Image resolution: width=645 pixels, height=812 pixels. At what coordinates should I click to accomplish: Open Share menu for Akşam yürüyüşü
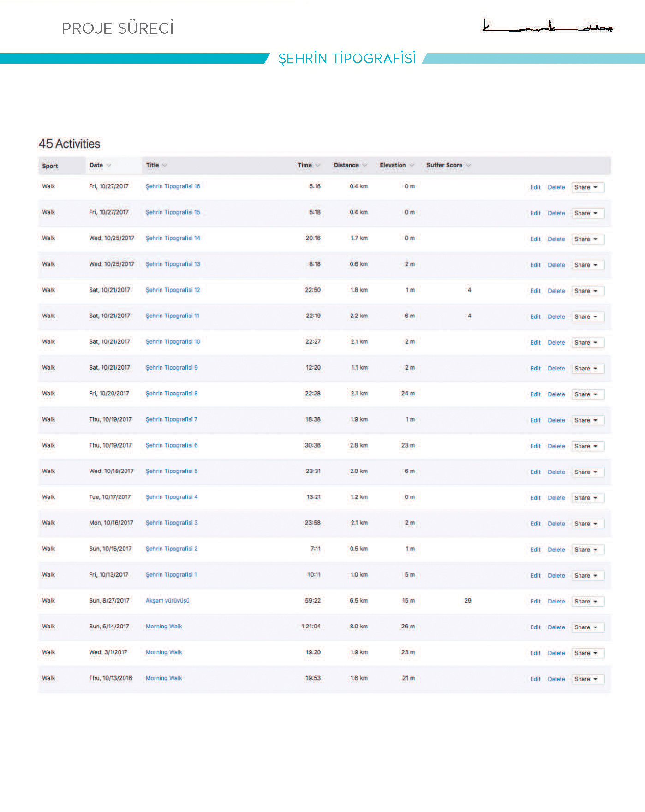(x=587, y=601)
